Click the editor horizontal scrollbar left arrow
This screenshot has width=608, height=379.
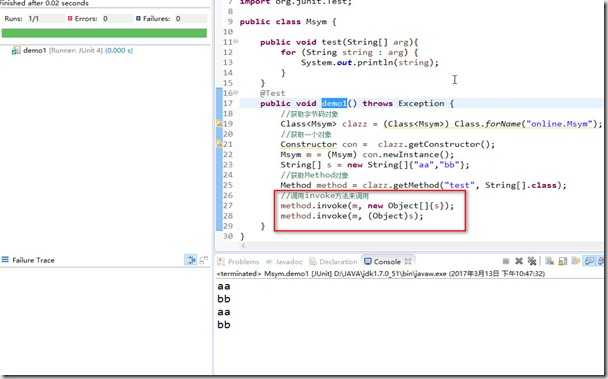pos(243,245)
